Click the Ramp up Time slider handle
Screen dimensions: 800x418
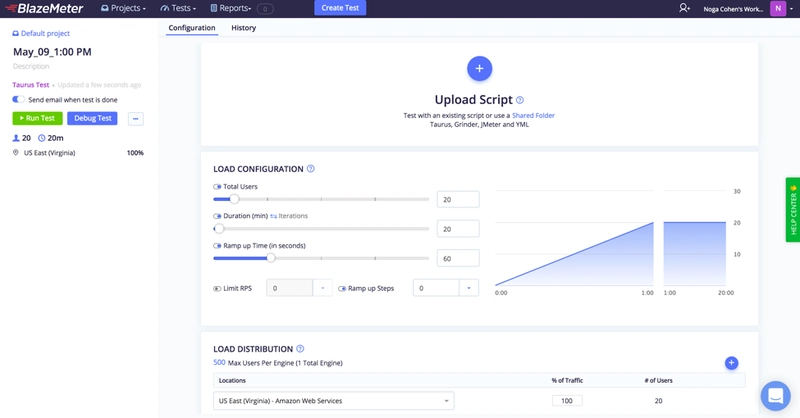point(271,258)
